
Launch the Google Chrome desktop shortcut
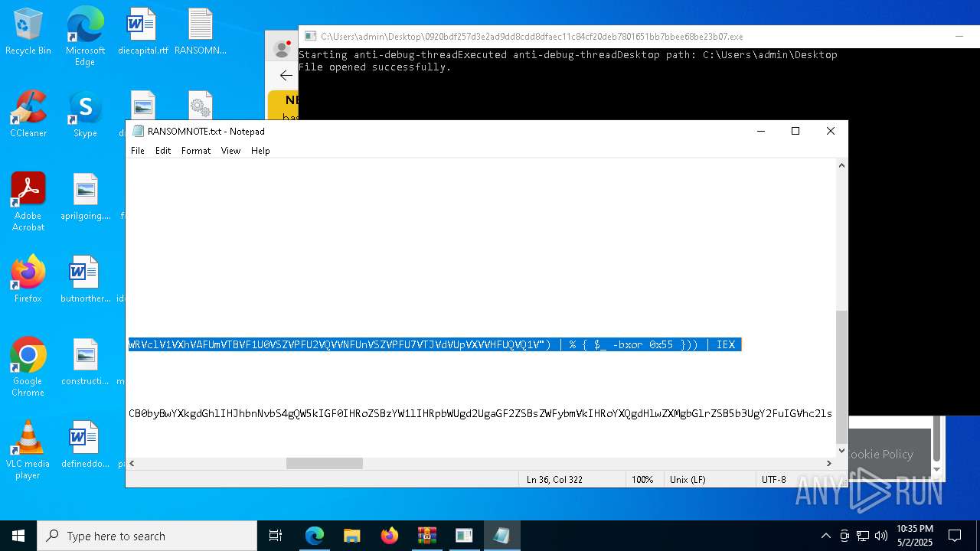28,367
